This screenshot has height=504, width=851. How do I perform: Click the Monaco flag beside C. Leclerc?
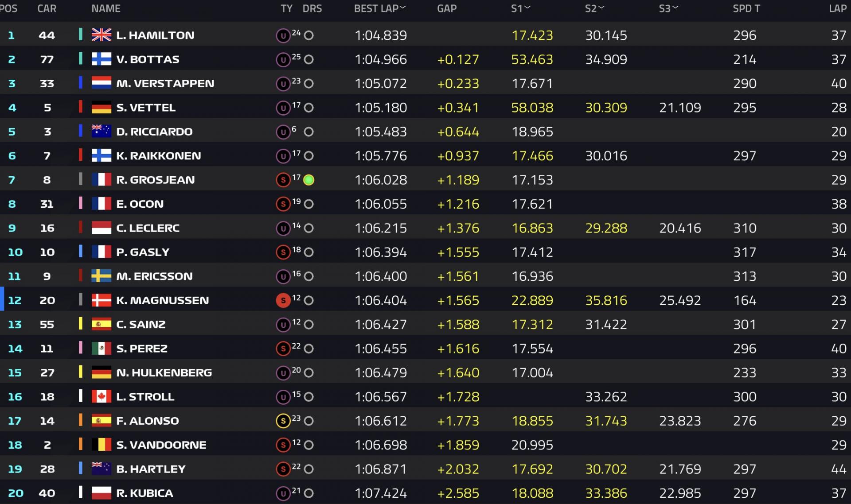click(101, 228)
